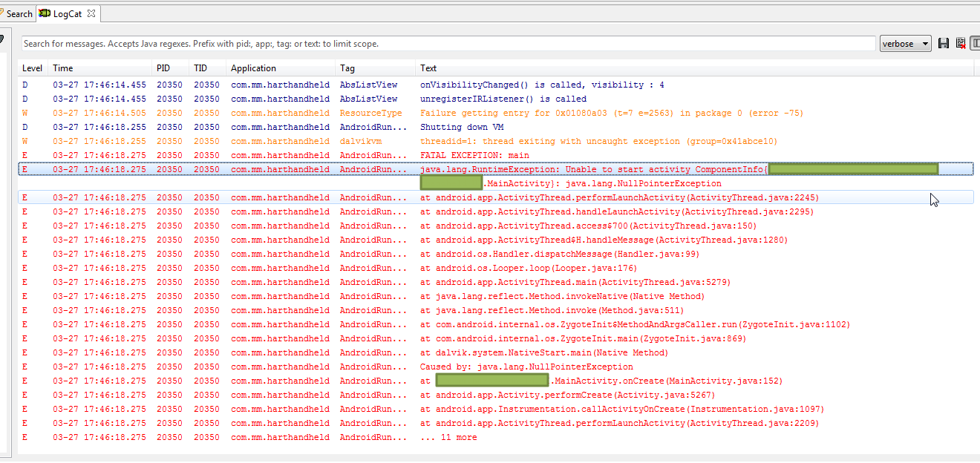This screenshot has height=463, width=980.
Task: Select the 'java.lang.RuntimeException: Unable to start activity' line
Action: (496, 169)
